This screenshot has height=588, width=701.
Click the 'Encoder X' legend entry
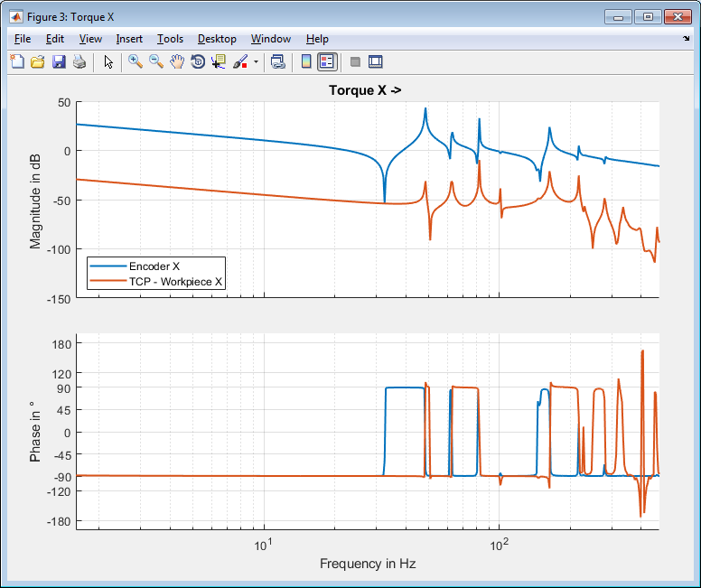pos(154,266)
